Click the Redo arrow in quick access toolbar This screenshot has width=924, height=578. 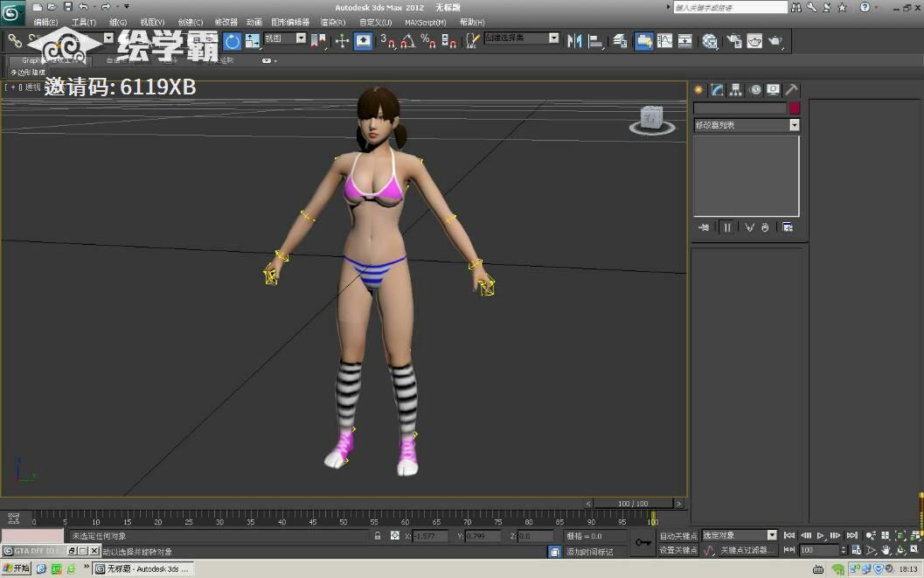coord(106,7)
